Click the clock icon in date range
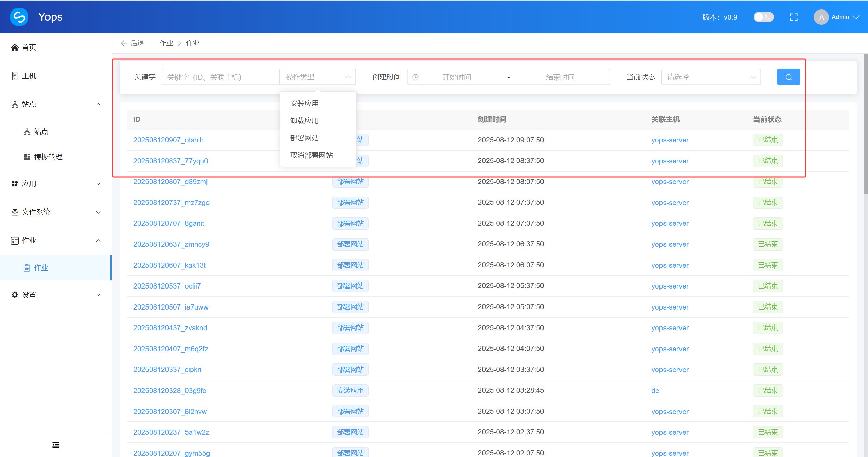The image size is (868, 457). (415, 77)
